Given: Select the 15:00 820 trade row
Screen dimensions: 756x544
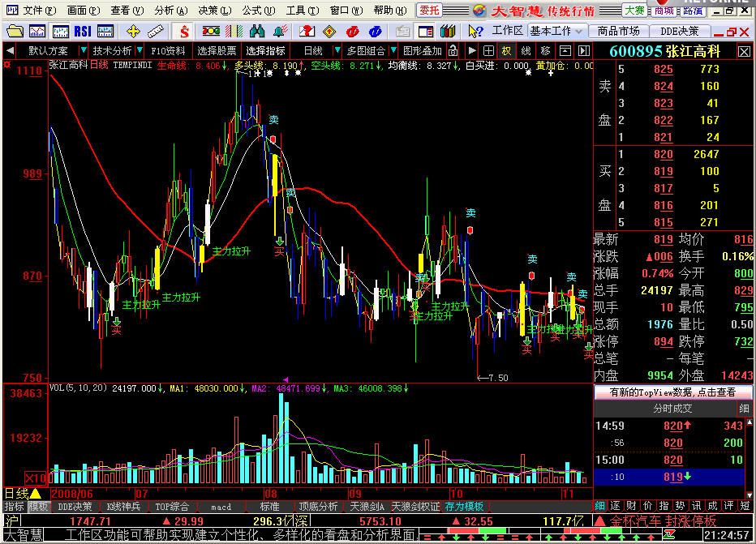Looking at the screenshot, I should pos(669,460).
